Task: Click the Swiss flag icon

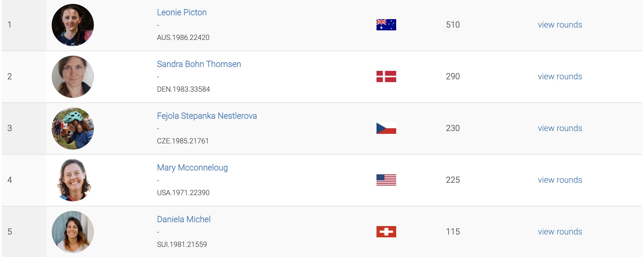Action: click(386, 232)
